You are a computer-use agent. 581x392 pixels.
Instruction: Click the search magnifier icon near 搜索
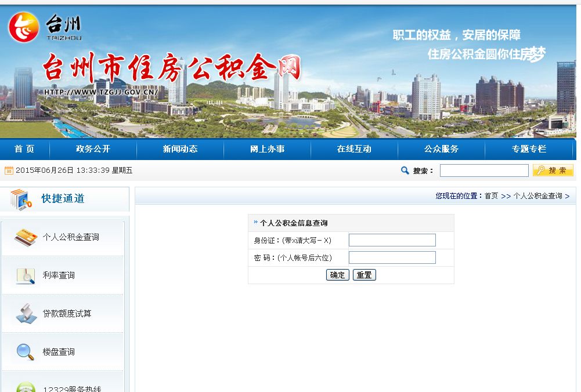405,170
